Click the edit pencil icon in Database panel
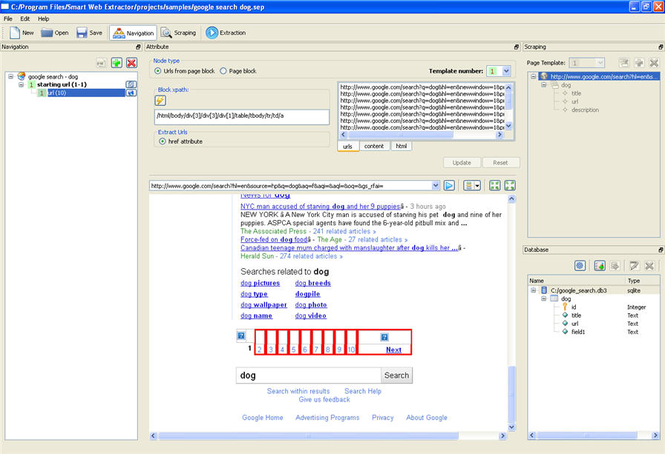Viewport: 665px width, 454px height. pos(634,266)
